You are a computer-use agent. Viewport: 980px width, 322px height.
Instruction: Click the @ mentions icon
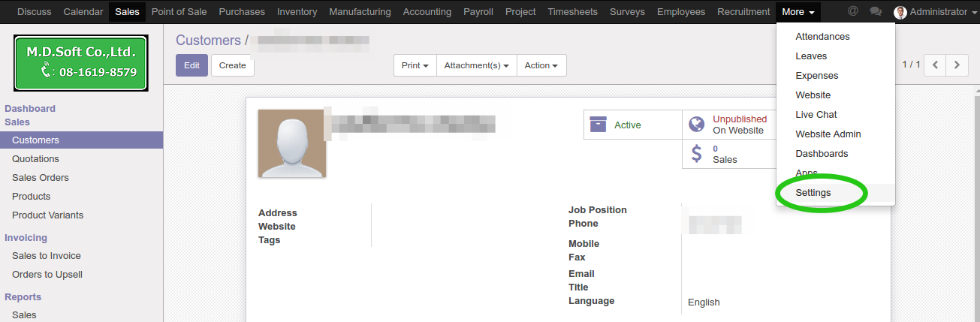coord(852,11)
